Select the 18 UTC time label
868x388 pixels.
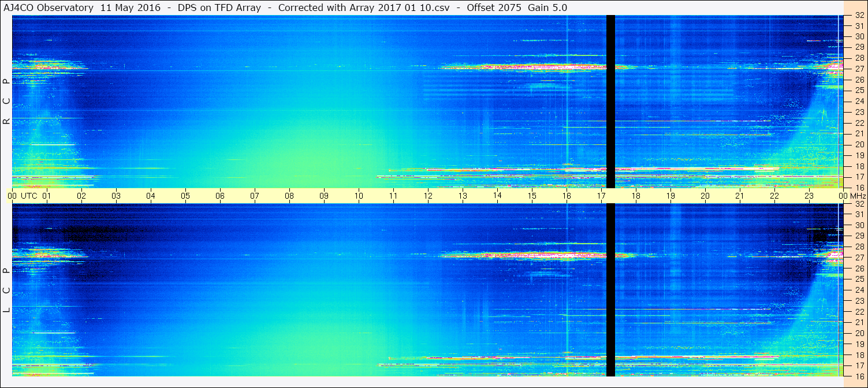point(636,196)
